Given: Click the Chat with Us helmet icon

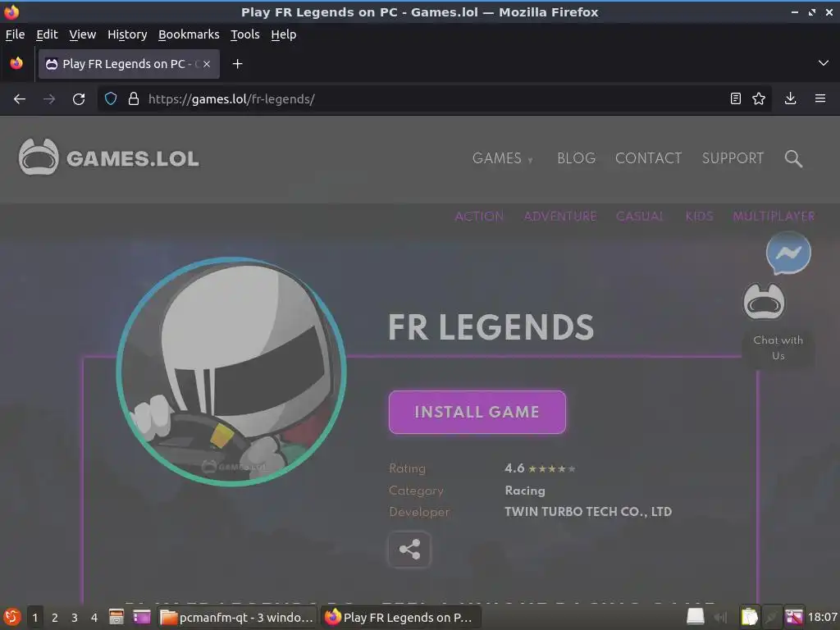Looking at the screenshot, I should tap(764, 302).
